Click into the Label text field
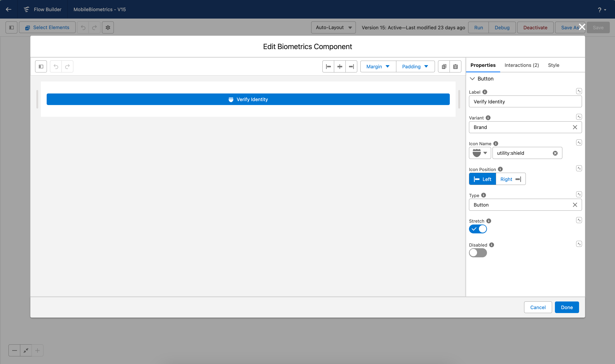 pyautogui.click(x=525, y=102)
